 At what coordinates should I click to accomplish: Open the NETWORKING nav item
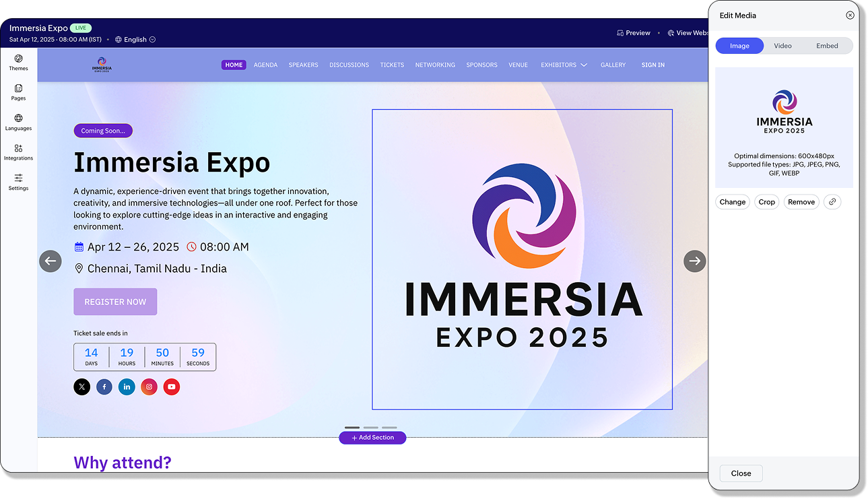click(x=435, y=65)
